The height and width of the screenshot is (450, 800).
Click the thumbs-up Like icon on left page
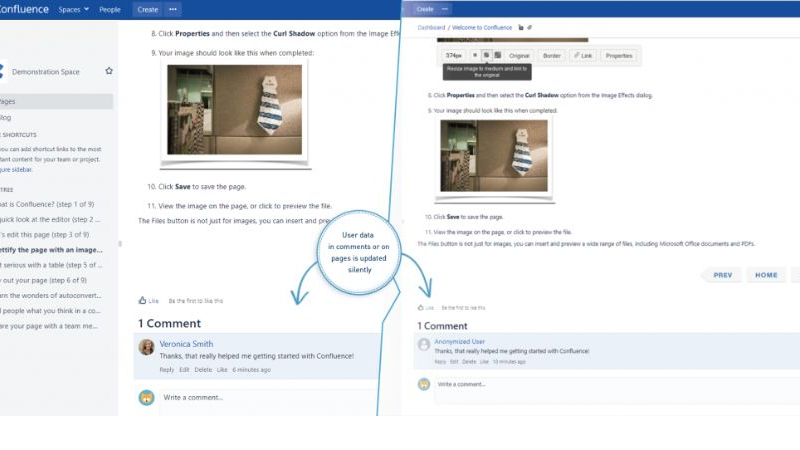[x=143, y=300]
